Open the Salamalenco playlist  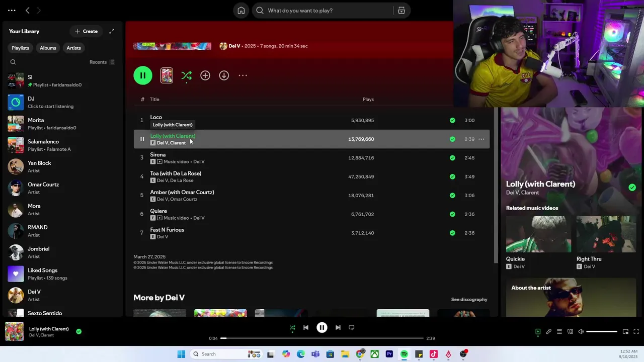tap(62, 145)
